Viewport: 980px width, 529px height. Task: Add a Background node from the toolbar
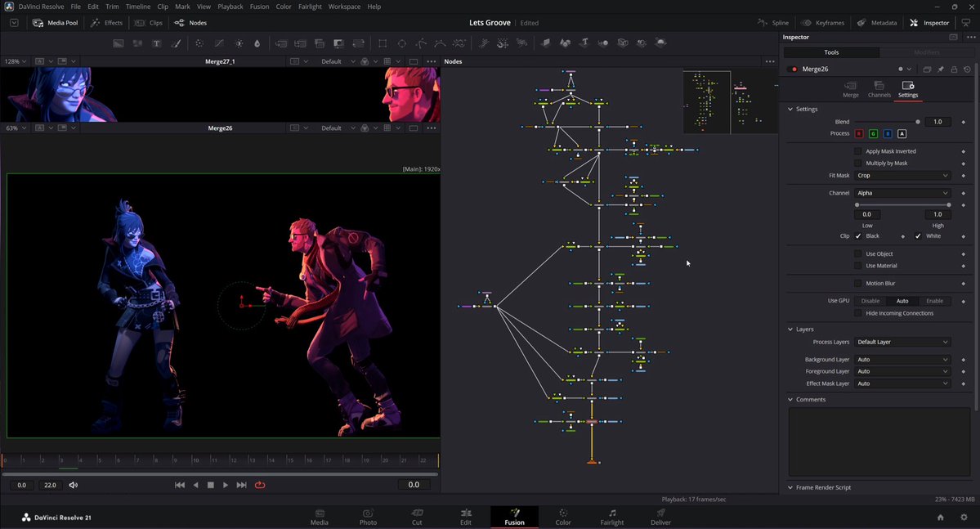pos(119,43)
